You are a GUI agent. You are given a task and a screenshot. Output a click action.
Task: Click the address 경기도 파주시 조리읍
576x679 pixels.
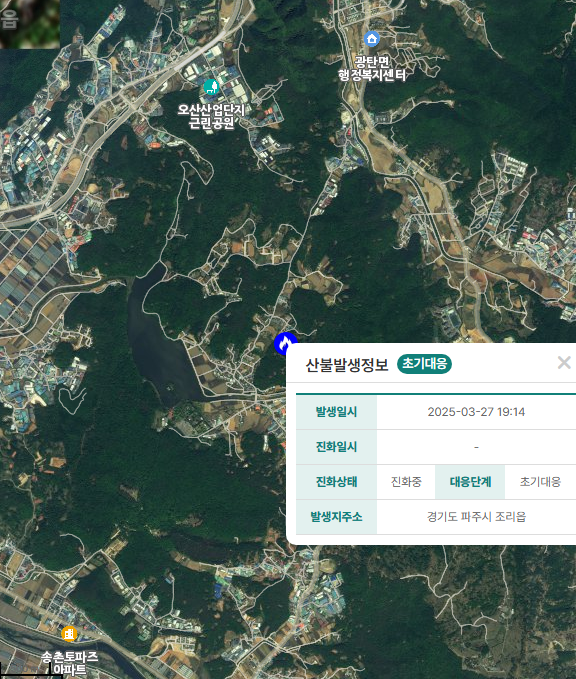tap(476, 517)
